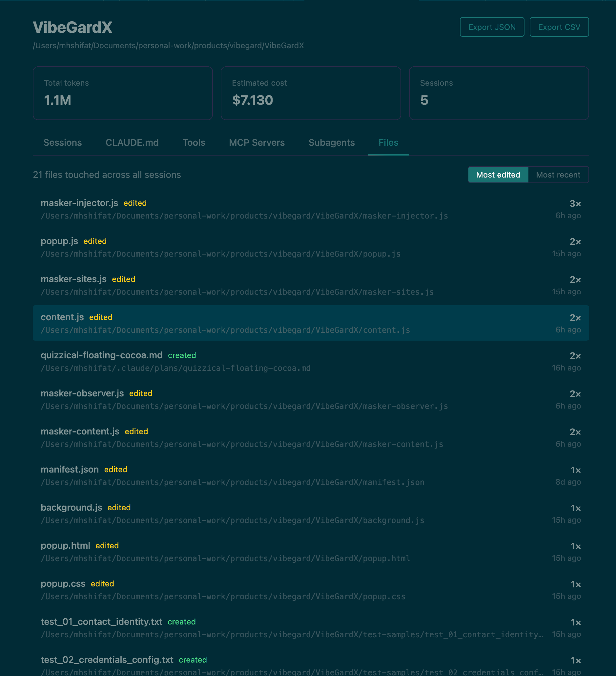Open the MCP Servers tab
This screenshot has height=676, width=616.
tap(257, 142)
